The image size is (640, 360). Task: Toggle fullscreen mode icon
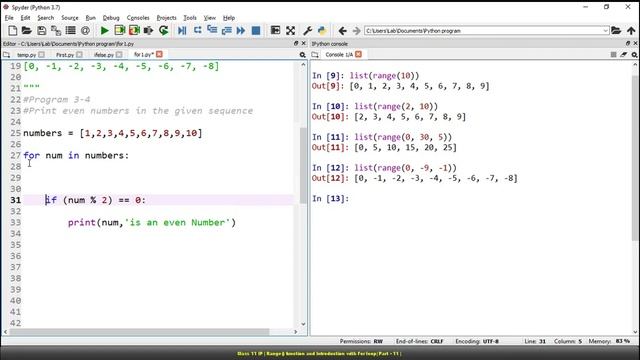coord(291,31)
